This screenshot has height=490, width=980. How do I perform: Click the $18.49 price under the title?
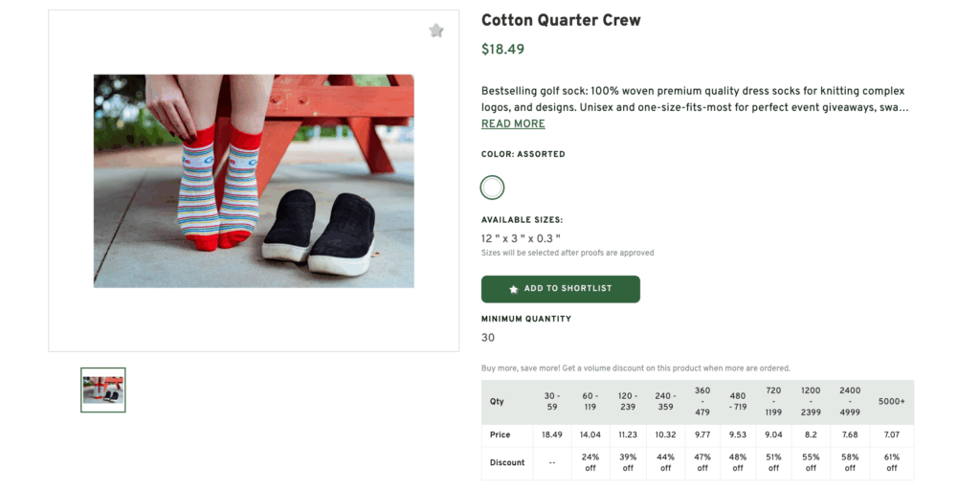[502, 50]
